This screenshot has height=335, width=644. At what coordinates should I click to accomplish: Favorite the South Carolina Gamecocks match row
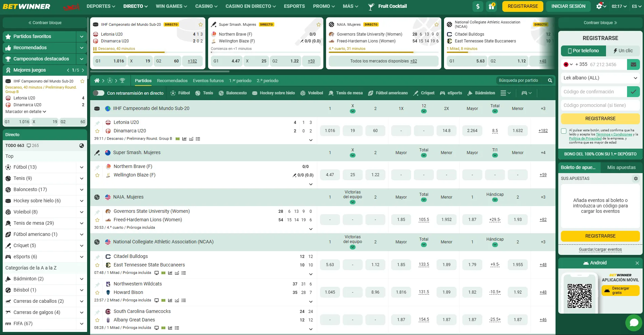(97, 320)
